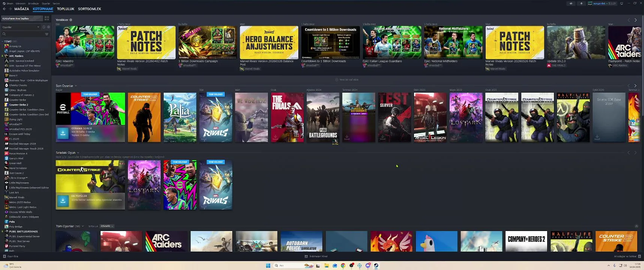The image size is (644, 270).
Task: Select PUBG: BATTLEGROUNDS in the sidebar
Action: (23, 231)
